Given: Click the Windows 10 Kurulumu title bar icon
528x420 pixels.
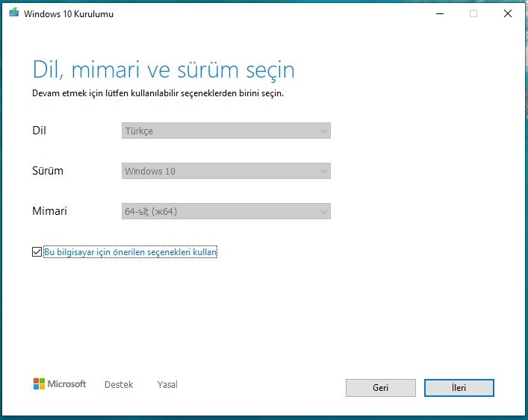Looking at the screenshot, I should tap(13, 13).
